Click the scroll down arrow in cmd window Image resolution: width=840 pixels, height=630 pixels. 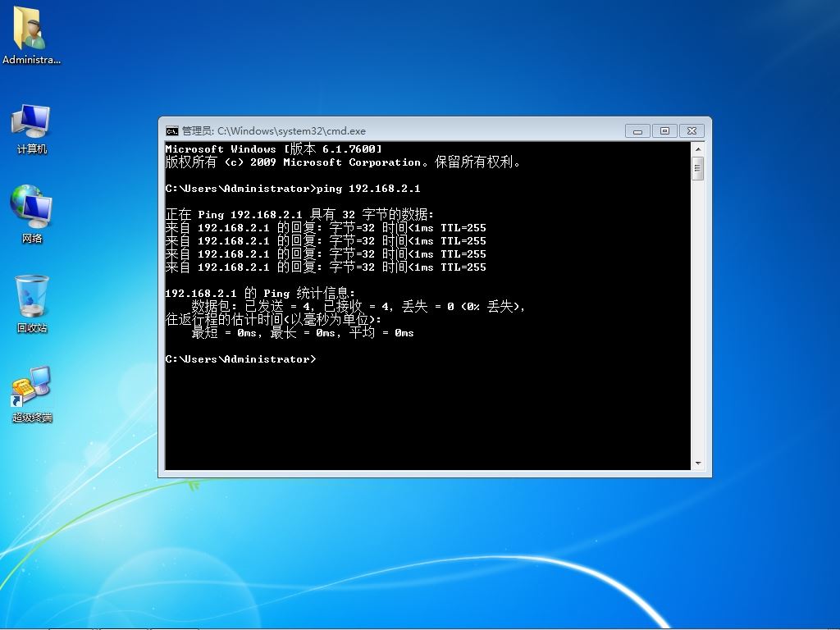point(697,463)
